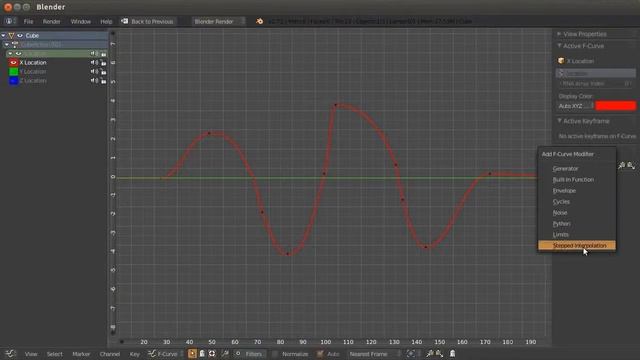Open Blender Render engine dropdown
640x360 pixels.
219,21
